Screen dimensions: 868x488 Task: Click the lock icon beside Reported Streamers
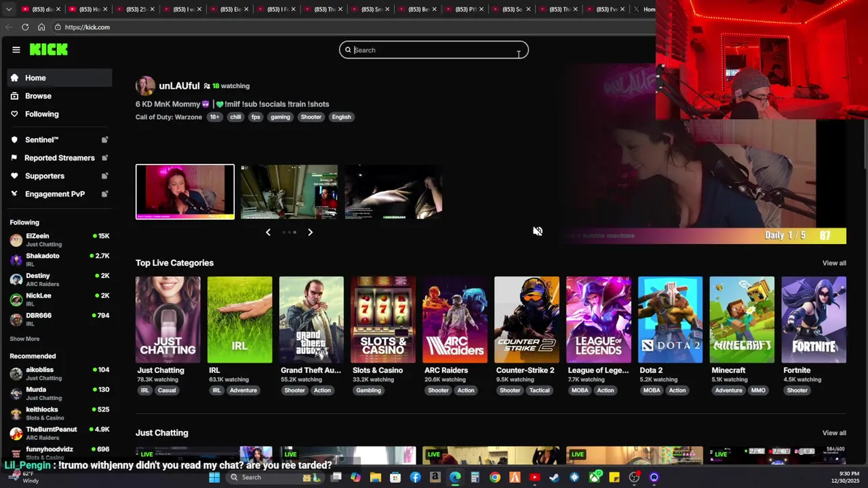(x=104, y=158)
